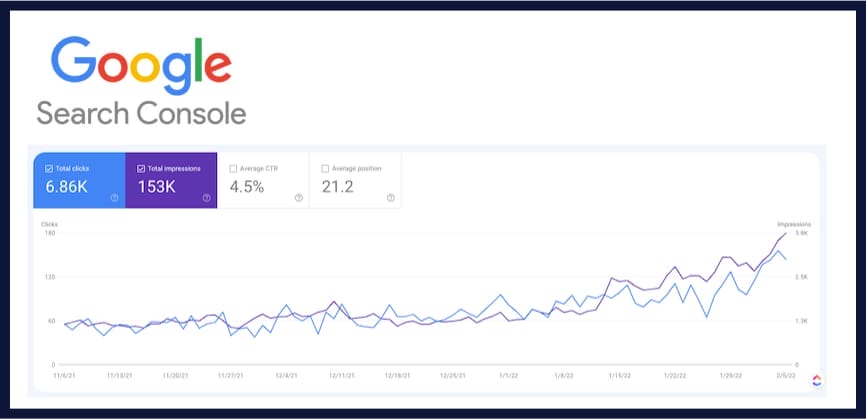Screen dimensions: 866x419
Task: Click help icon on Total clicks card
Action: [x=115, y=198]
